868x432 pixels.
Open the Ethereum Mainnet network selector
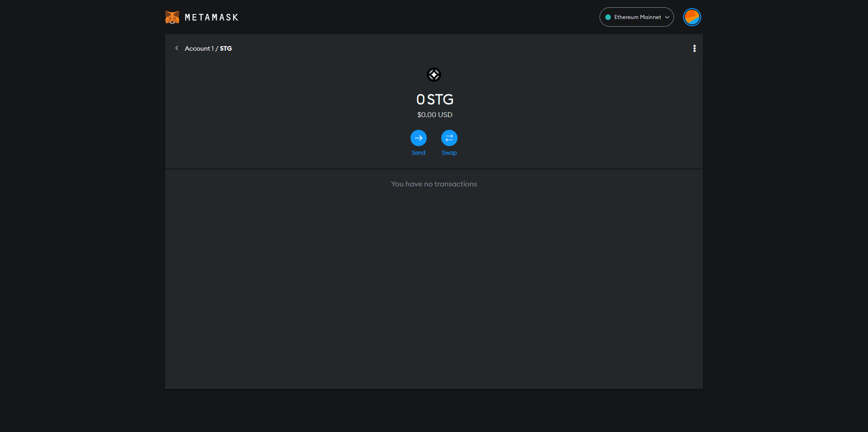636,17
